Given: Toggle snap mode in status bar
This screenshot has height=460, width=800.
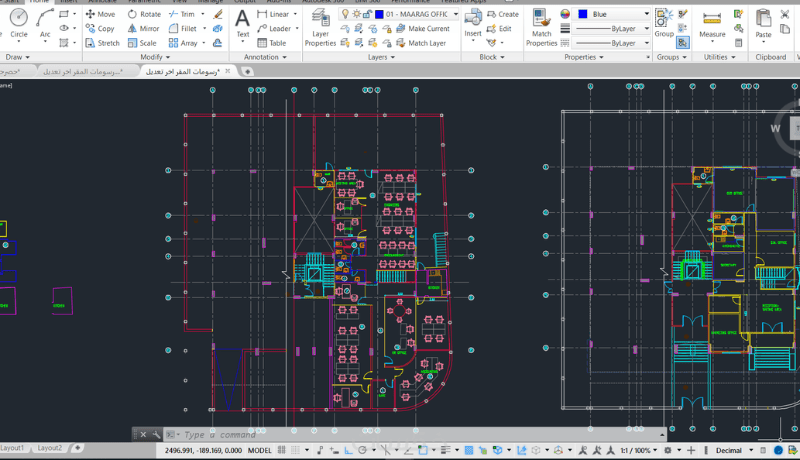Looking at the screenshot, I should (x=295, y=450).
